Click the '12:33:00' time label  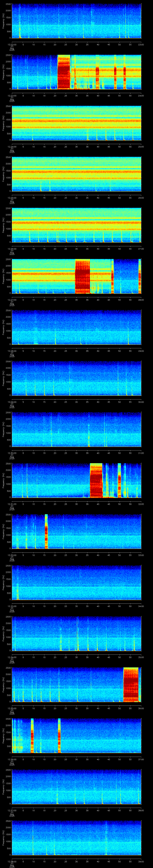click(x=12, y=606)
